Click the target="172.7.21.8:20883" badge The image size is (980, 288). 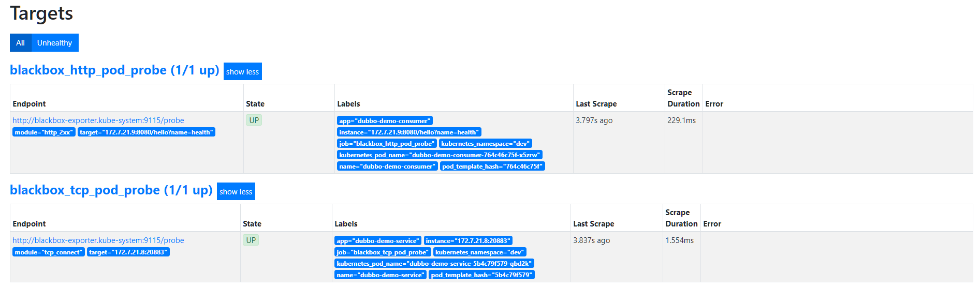[x=128, y=252]
